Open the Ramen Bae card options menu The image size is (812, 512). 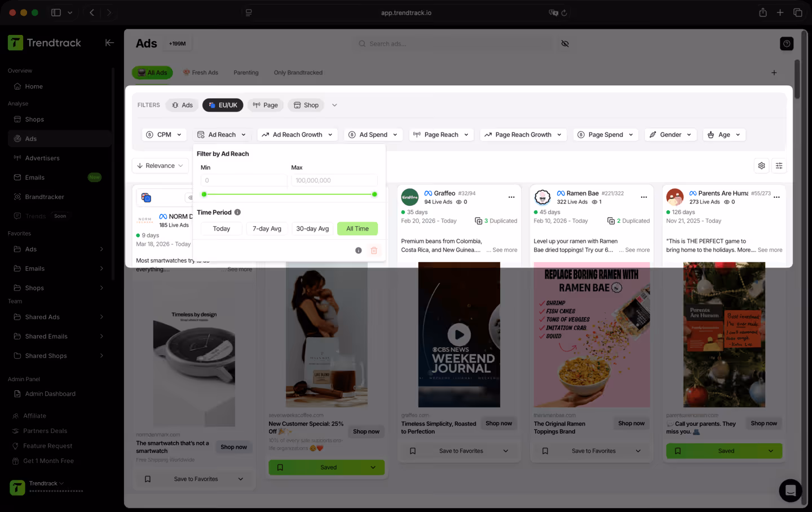coord(644,197)
